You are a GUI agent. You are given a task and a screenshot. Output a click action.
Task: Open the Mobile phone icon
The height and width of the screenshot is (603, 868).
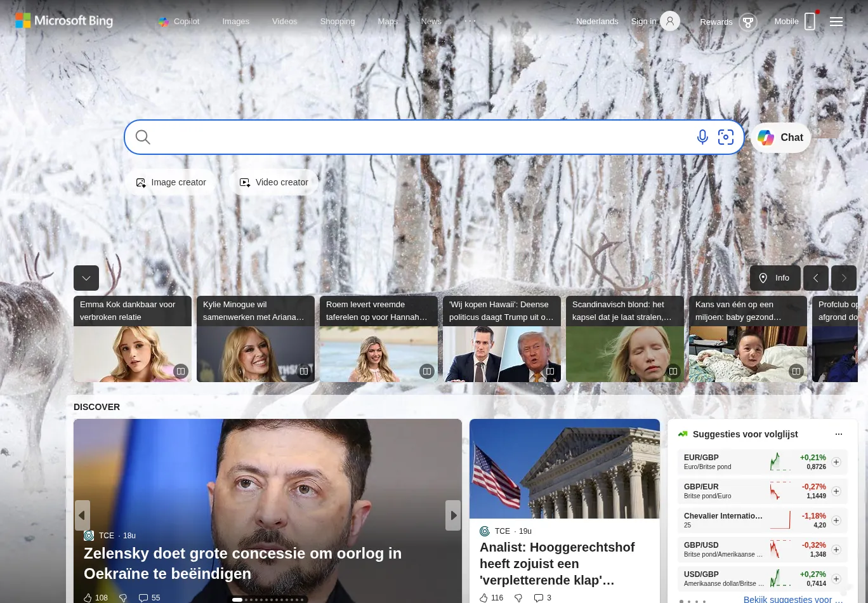(810, 22)
